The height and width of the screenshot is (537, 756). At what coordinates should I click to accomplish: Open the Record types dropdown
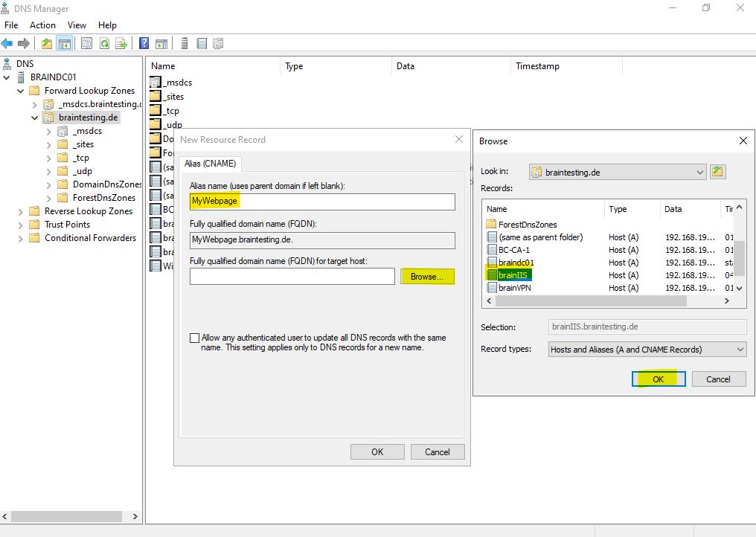pos(647,350)
